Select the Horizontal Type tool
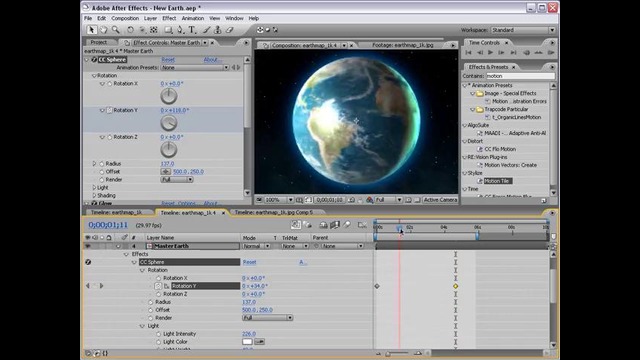The image size is (640, 360). (192, 30)
